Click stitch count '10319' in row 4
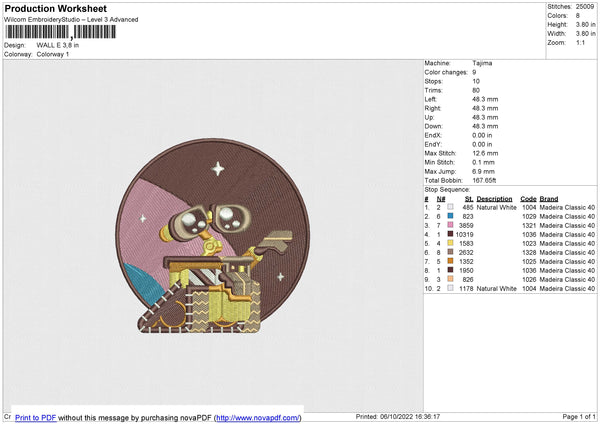The height and width of the screenshot is (424, 600). pos(465,234)
